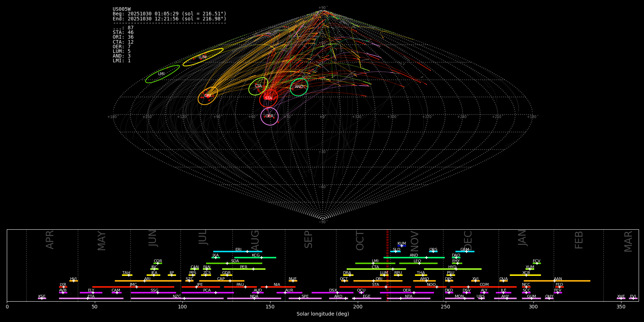Click the US005W station title
The image size is (644, 322).
122,9
